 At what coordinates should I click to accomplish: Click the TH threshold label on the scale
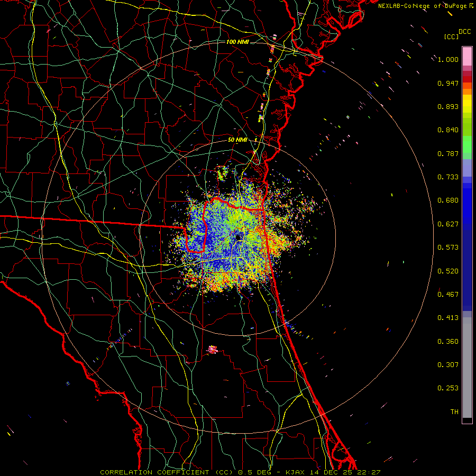(454, 412)
